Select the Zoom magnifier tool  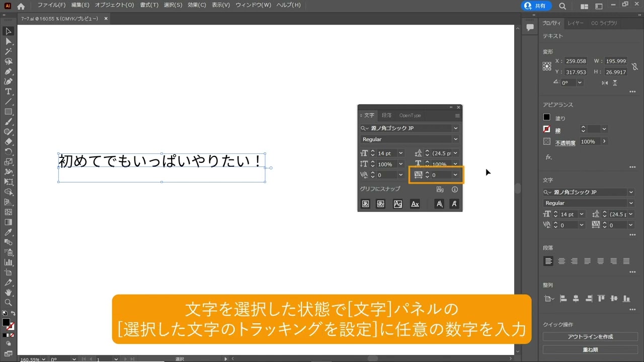click(x=9, y=303)
